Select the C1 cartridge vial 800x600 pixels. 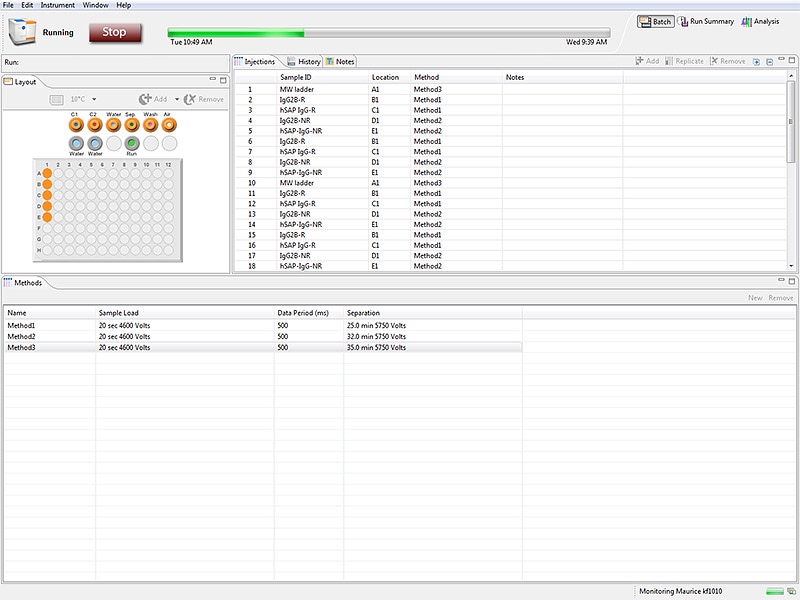(76, 124)
